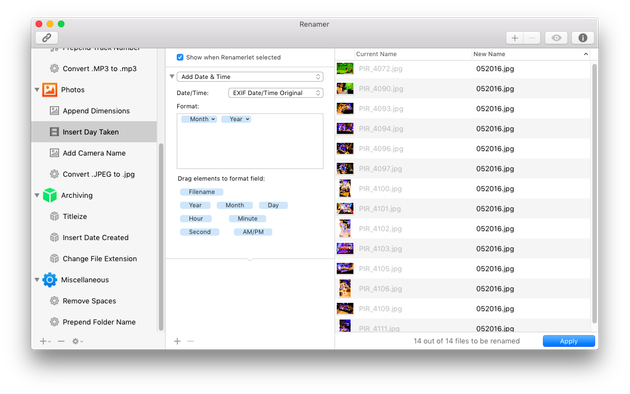
Task: Click the green Archiving box icon
Action: [49, 195]
